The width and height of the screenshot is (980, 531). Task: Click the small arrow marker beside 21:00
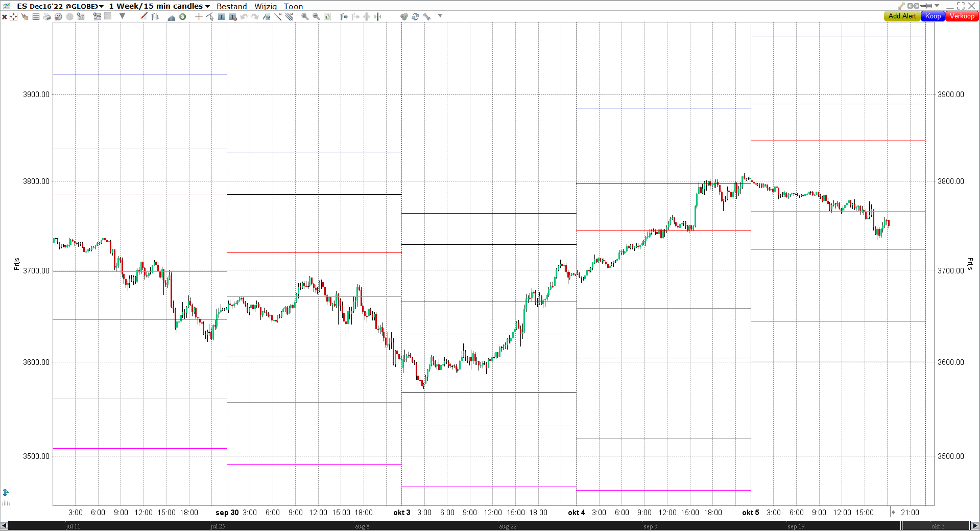893,512
